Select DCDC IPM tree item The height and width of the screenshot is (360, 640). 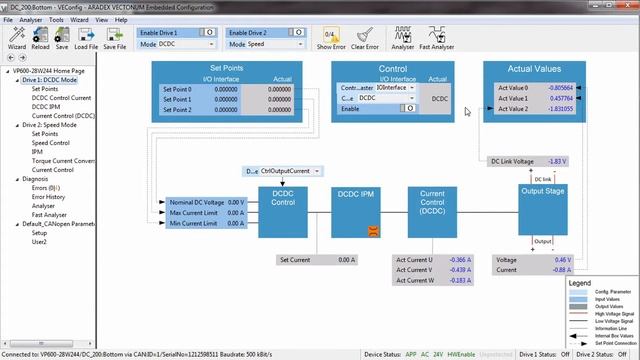click(46, 107)
